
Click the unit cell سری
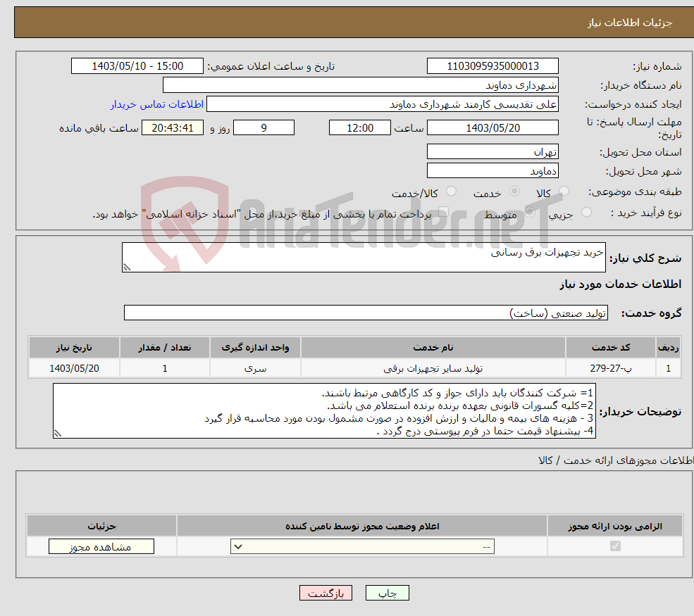(255, 368)
